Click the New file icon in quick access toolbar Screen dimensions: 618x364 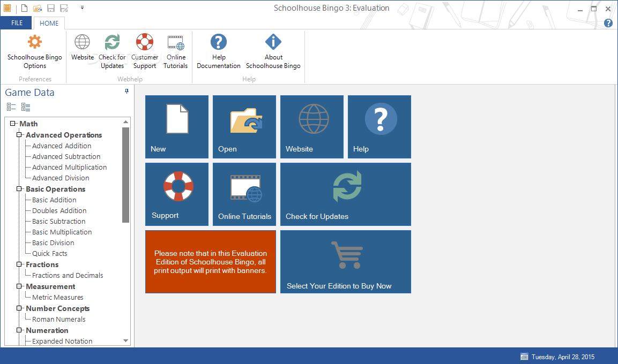coord(24,8)
